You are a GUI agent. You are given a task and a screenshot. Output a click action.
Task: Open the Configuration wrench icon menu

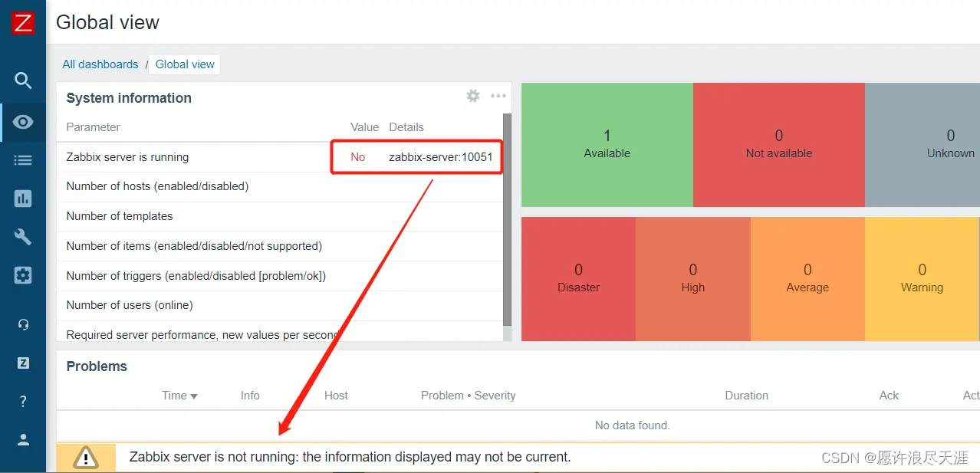click(x=23, y=237)
